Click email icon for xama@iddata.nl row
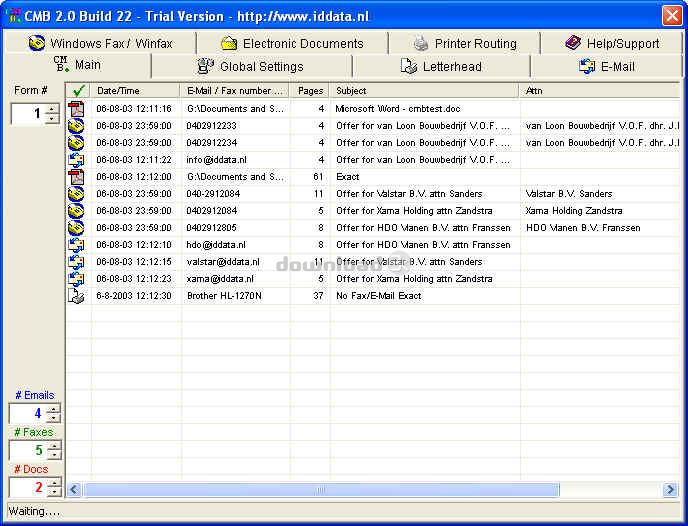This screenshot has width=688, height=526. click(x=76, y=279)
